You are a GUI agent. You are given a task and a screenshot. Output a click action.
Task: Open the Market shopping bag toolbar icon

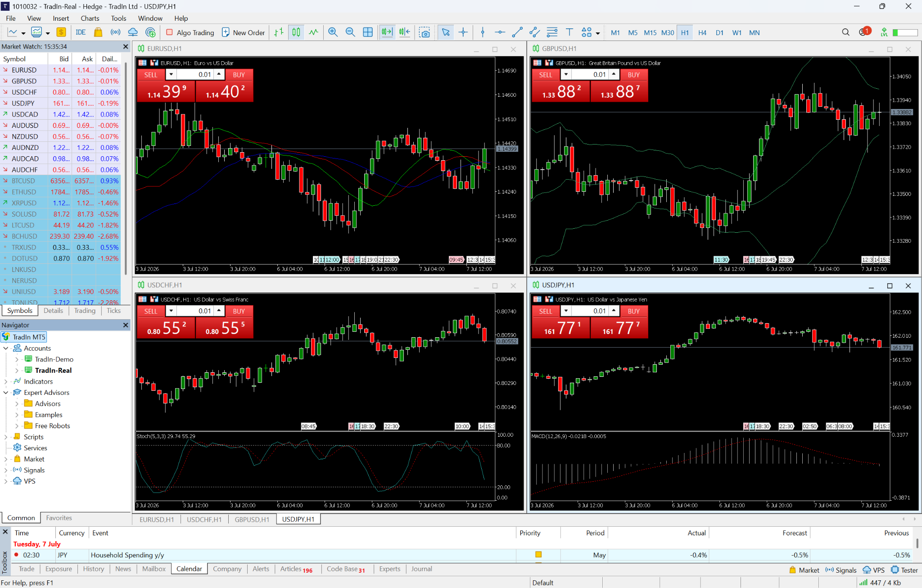tap(98, 32)
